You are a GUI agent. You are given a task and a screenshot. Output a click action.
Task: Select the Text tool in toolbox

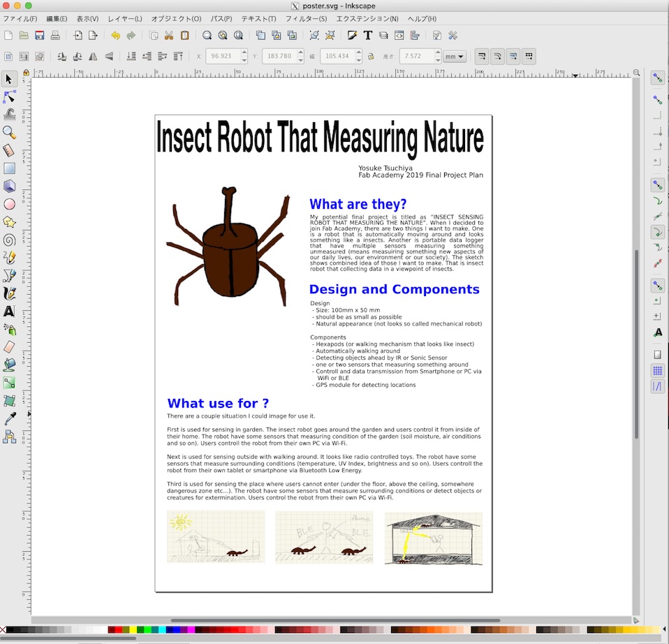pyautogui.click(x=9, y=312)
